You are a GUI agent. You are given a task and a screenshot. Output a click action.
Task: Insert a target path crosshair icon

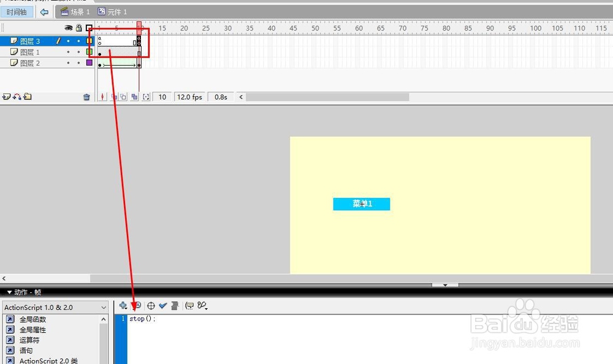click(151, 306)
